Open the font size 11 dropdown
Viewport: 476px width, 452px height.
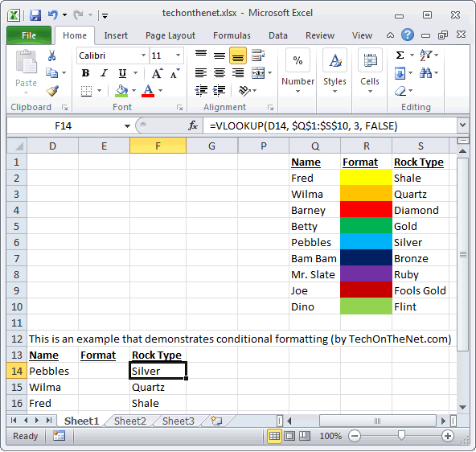[x=178, y=55]
